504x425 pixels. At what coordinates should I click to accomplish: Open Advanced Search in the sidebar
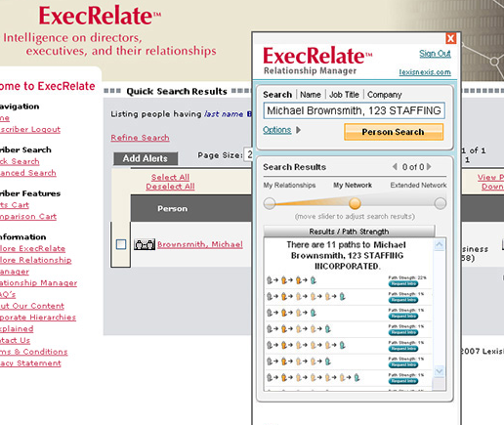pos(28,173)
